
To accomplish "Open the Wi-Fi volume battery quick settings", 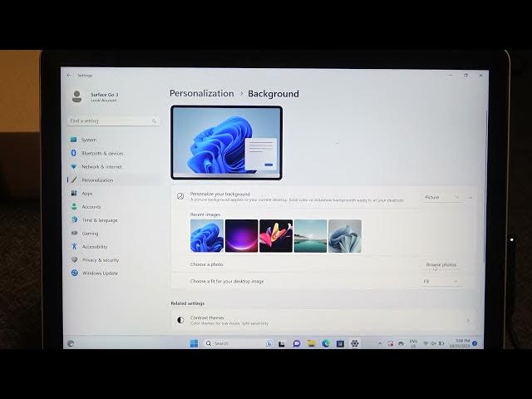I will click(x=434, y=343).
